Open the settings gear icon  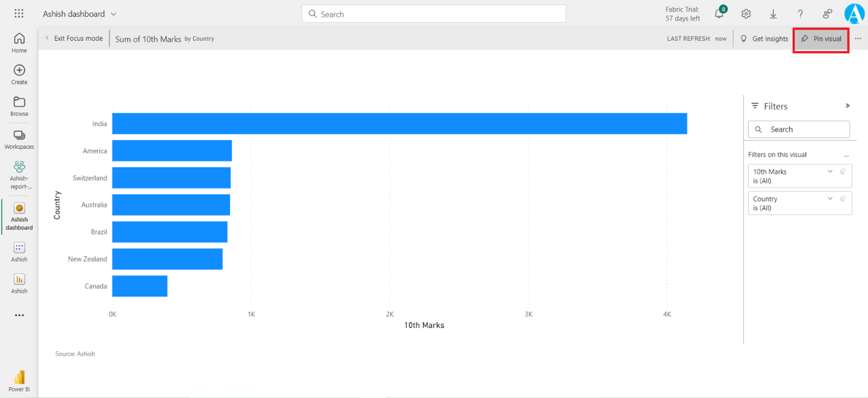click(x=746, y=14)
